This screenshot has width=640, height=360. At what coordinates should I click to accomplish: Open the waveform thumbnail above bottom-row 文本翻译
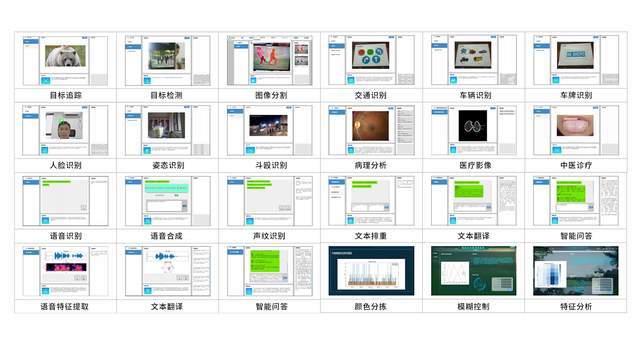[x=167, y=271]
